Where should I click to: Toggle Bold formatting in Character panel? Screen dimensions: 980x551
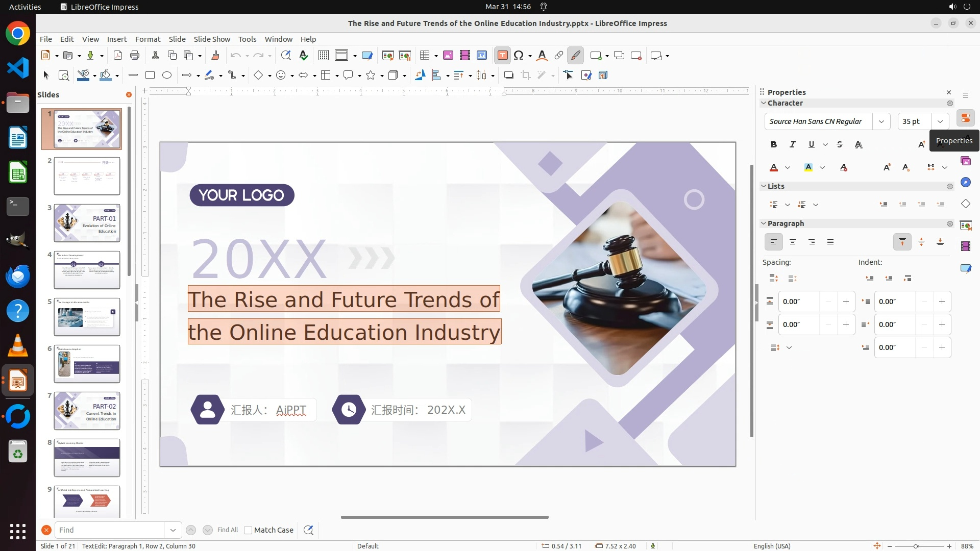(x=774, y=144)
